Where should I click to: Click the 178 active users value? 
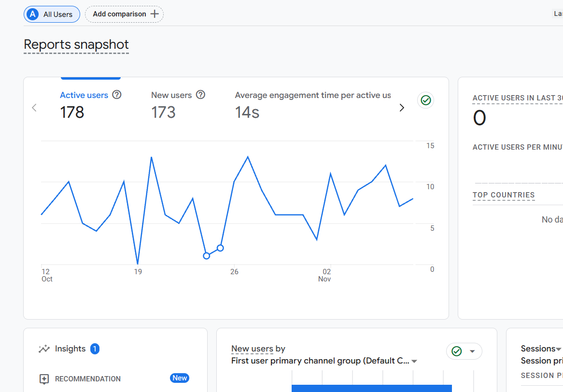click(x=72, y=112)
